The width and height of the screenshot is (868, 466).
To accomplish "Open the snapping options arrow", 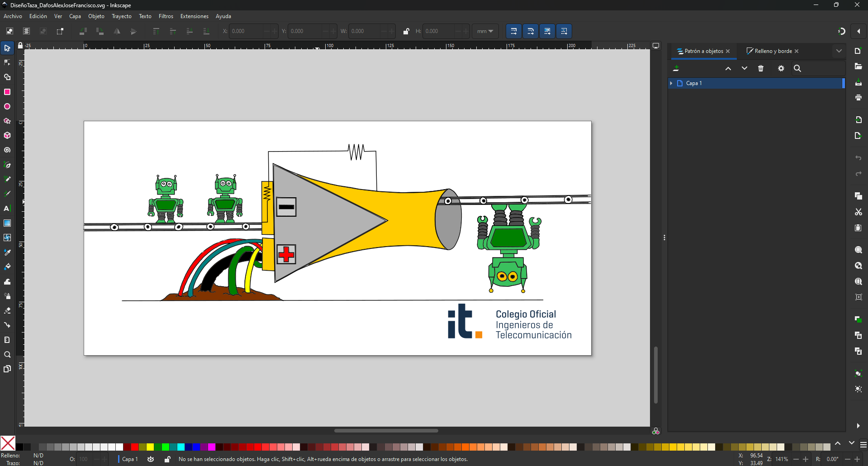I will (x=859, y=31).
